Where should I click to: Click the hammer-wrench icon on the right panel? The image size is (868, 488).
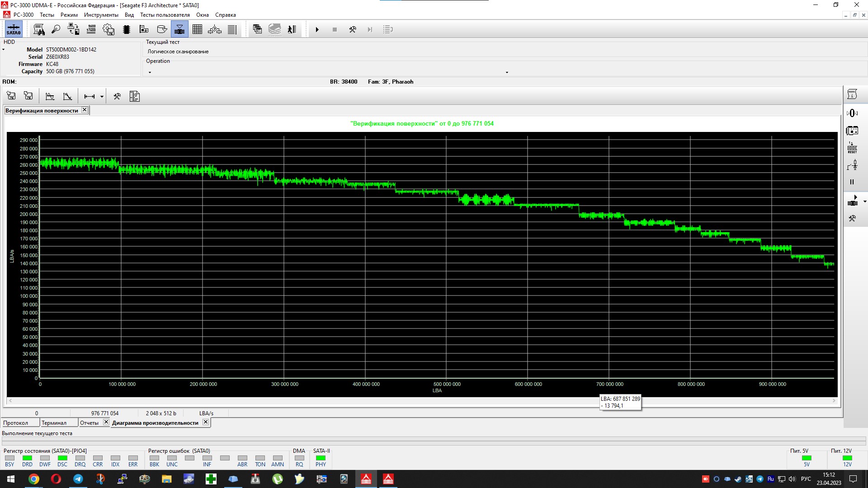(852, 218)
